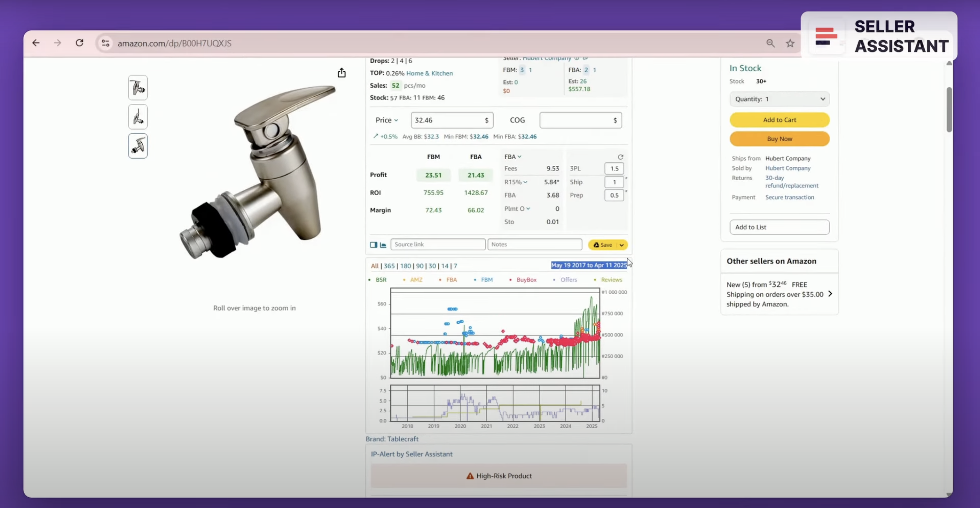Toggle the BSR series in chart legend
This screenshot has width=980, height=508.
pyautogui.click(x=381, y=280)
